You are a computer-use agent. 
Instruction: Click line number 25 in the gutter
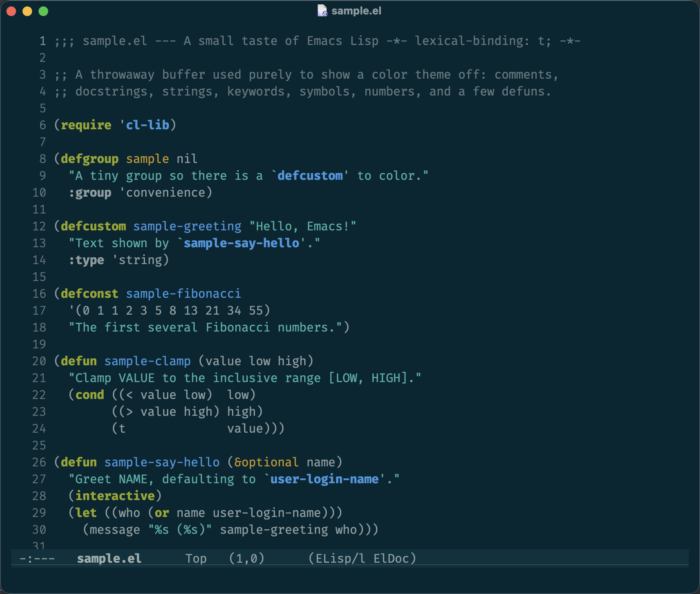click(x=39, y=445)
